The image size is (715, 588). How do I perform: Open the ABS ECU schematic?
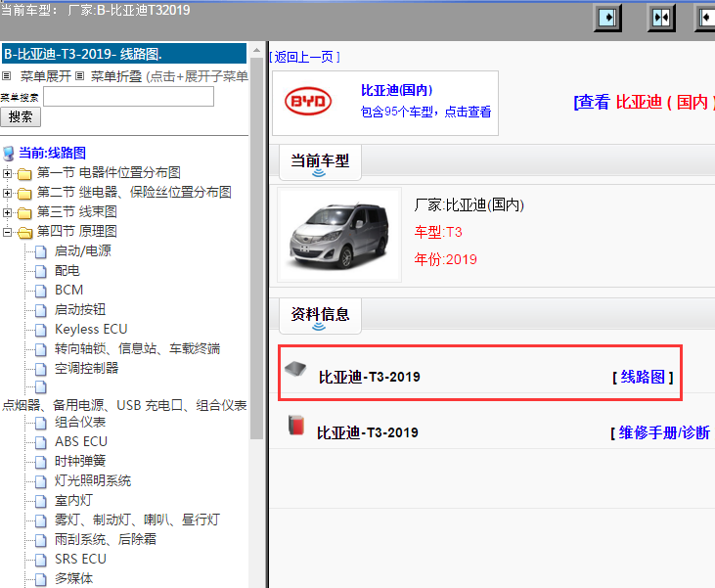point(81,441)
